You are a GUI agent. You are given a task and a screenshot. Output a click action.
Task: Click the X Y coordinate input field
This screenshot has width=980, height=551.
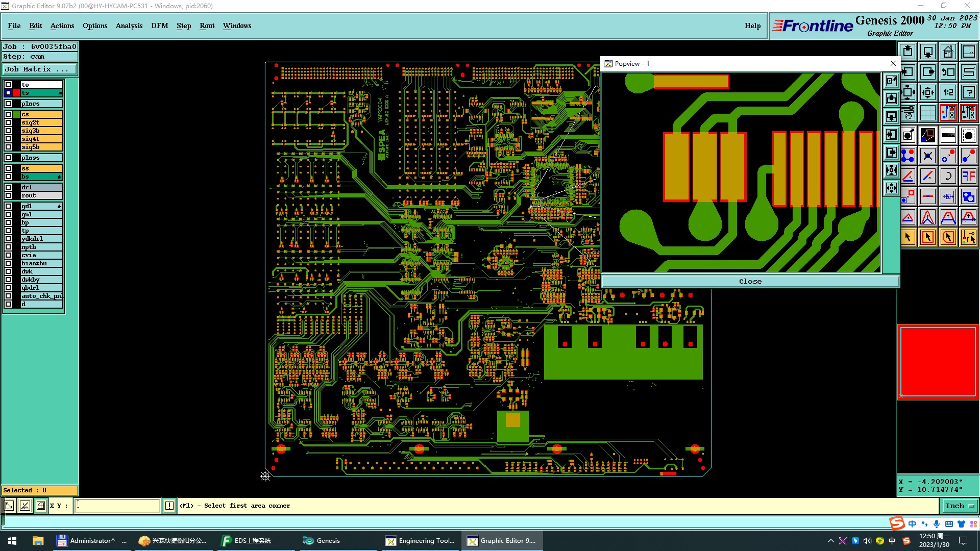117,506
